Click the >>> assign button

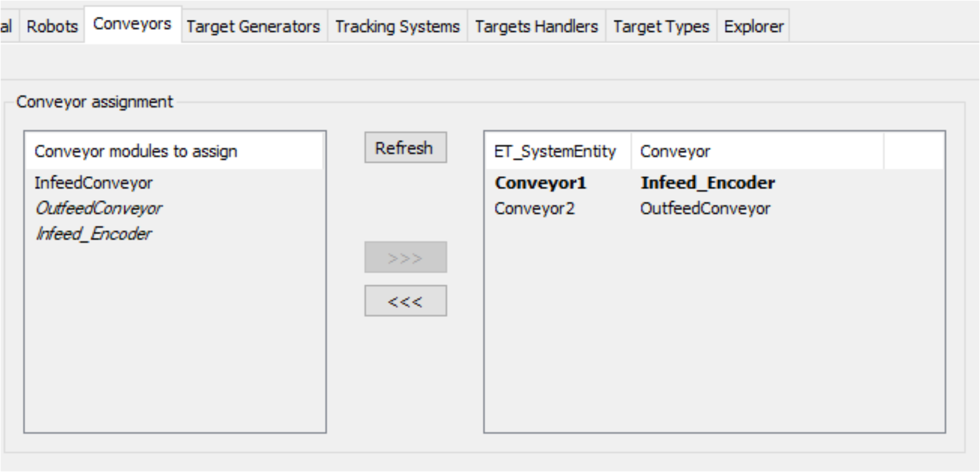click(405, 257)
